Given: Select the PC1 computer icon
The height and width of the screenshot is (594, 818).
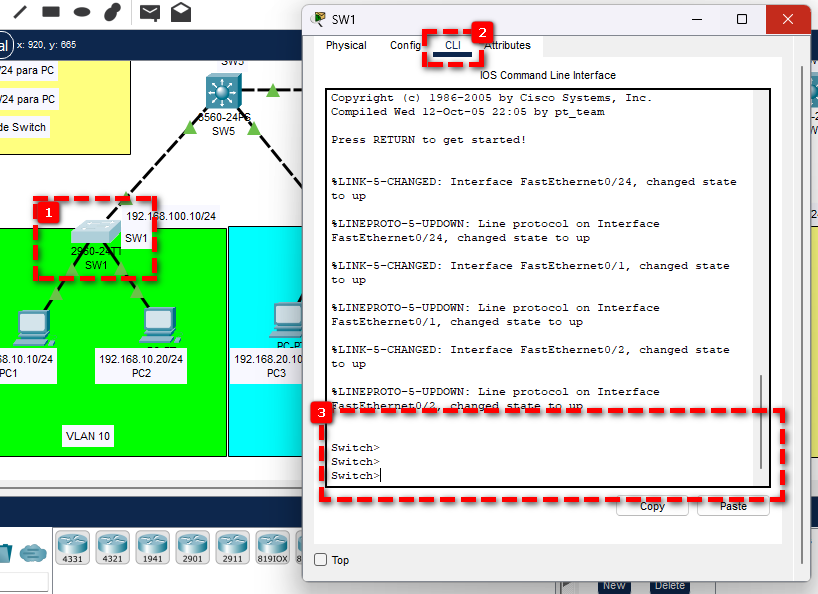Looking at the screenshot, I should (33, 328).
